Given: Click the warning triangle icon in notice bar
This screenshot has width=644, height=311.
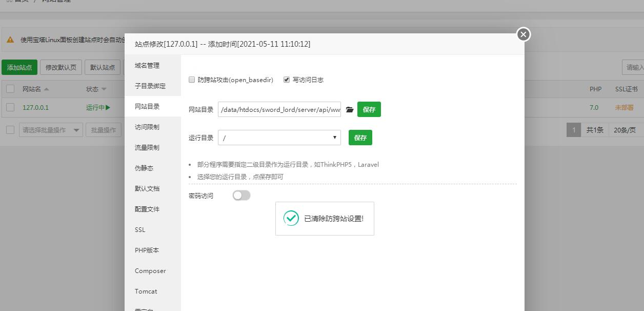Looking at the screenshot, I should (10, 40).
